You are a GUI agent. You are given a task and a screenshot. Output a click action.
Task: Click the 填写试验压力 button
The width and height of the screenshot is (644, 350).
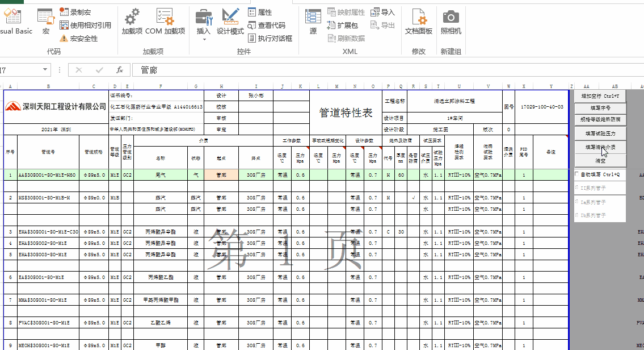[600, 134]
